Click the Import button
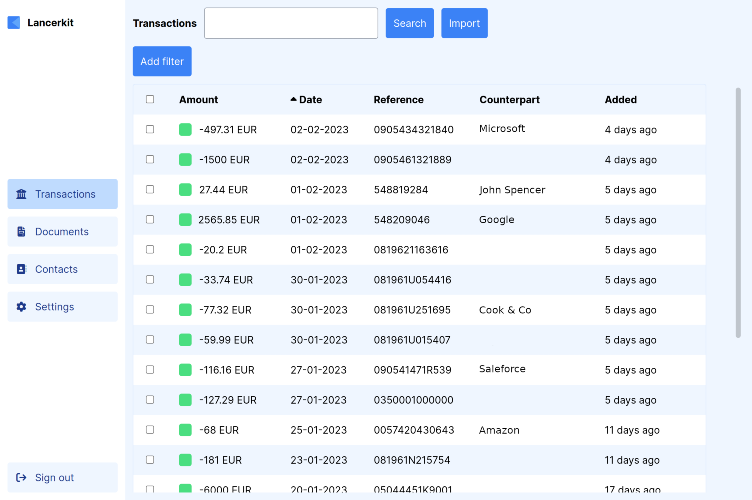This screenshot has width=752, height=500. [464, 23]
